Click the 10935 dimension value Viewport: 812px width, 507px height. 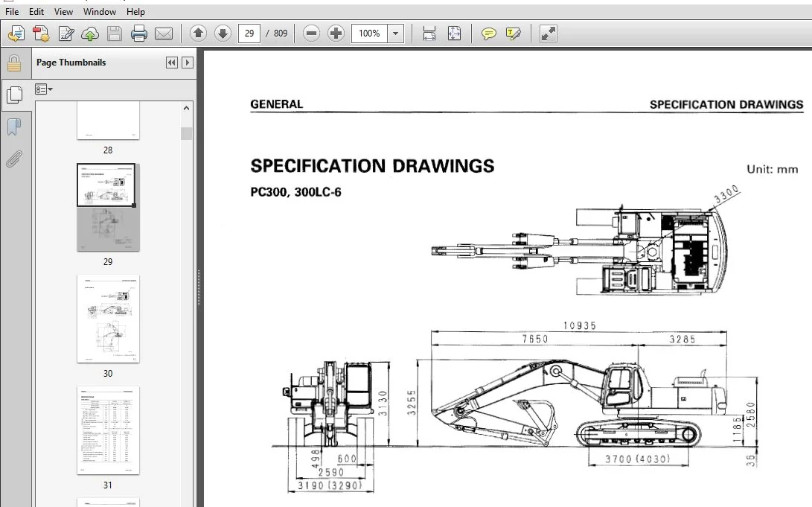580,326
